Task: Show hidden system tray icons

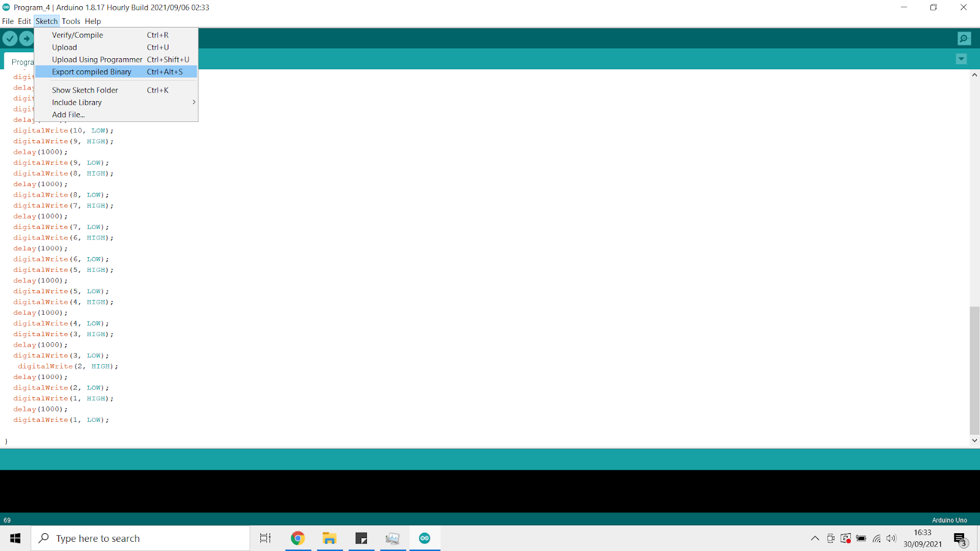Action: click(x=815, y=539)
